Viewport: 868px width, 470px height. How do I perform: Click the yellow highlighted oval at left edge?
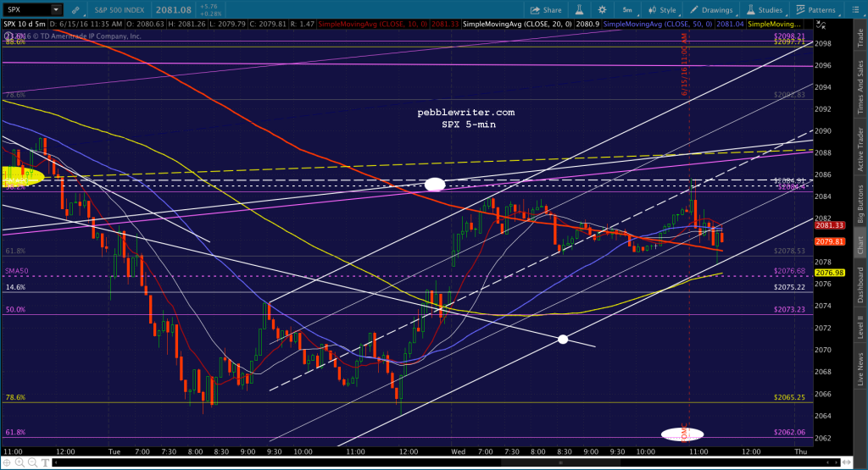click(x=22, y=176)
